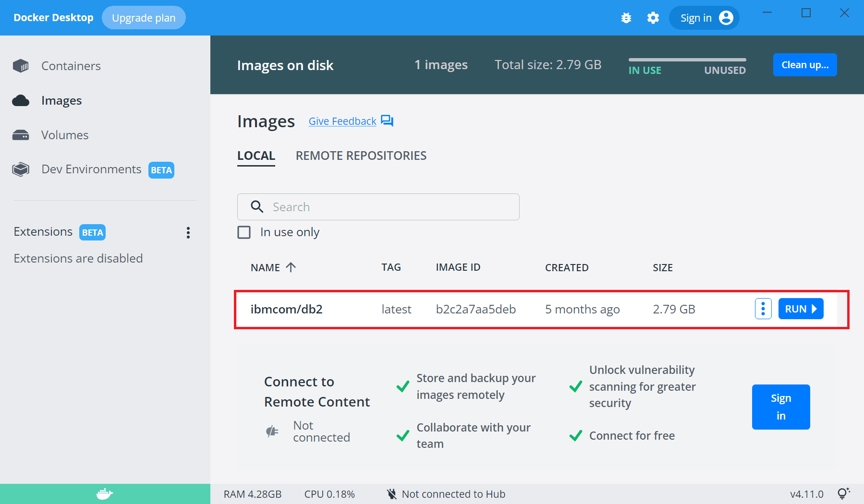Click the Extensions are disabled text

[x=78, y=258]
